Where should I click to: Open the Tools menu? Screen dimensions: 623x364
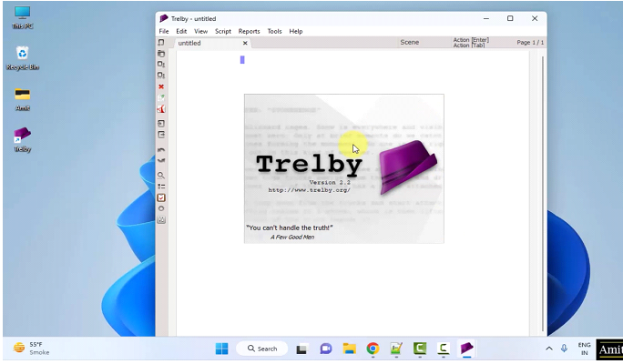[274, 31]
